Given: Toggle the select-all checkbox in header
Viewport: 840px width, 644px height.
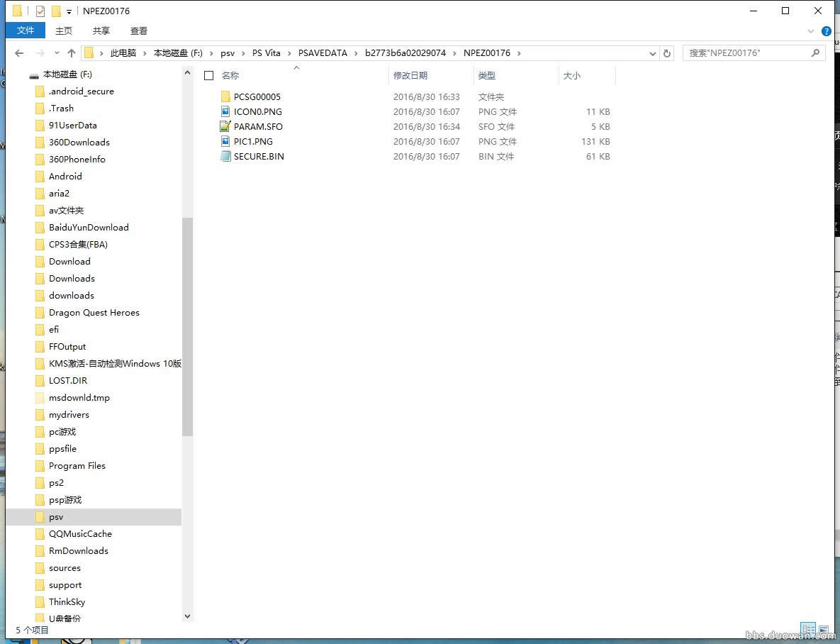Looking at the screenshot, I should click(x=209, y=76).
